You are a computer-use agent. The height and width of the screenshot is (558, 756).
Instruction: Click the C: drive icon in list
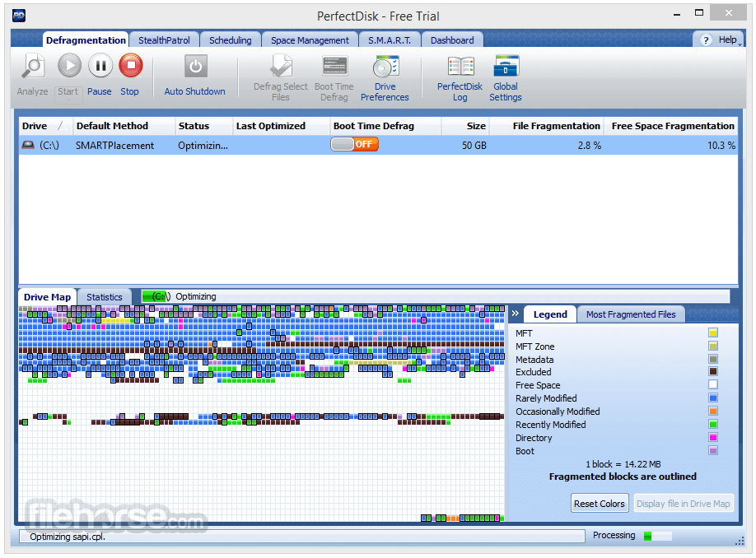[29, 145]
